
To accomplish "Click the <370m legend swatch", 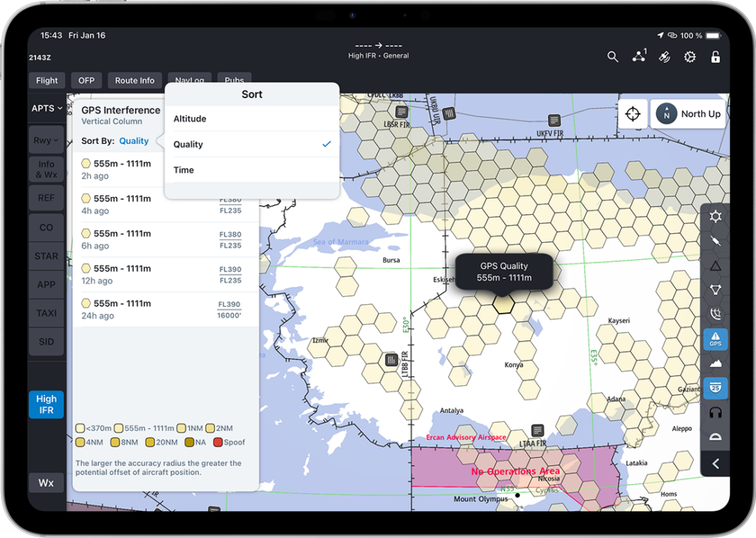I will coord(80,428).
